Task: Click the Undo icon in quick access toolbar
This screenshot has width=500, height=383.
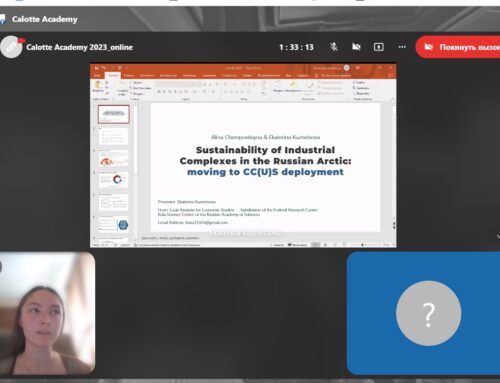Action: click(x=104, y=68)
